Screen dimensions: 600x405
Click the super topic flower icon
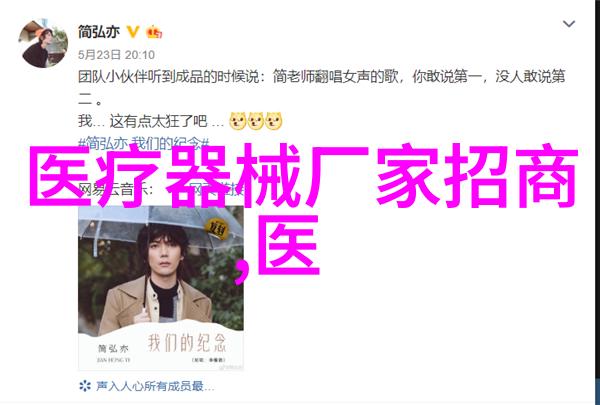coord(85,385)
